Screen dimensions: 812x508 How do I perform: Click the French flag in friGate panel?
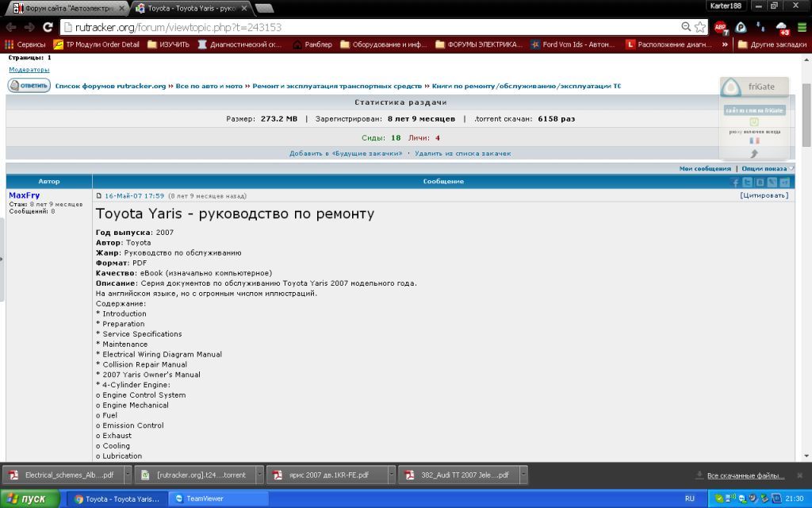754,140
